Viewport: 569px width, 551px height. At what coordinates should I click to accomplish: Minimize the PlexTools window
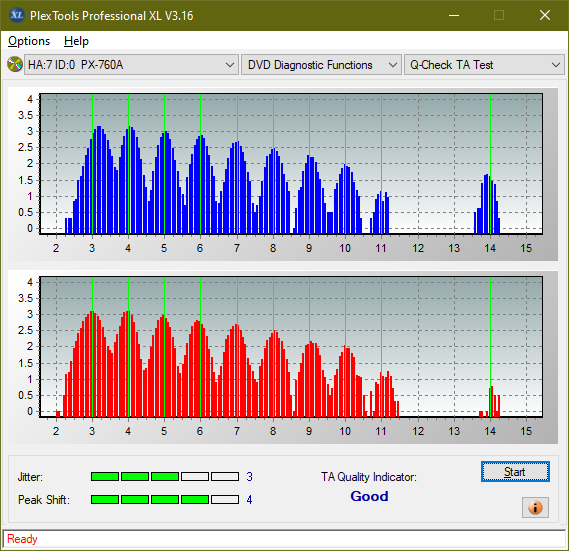click(x=454, y=15)
